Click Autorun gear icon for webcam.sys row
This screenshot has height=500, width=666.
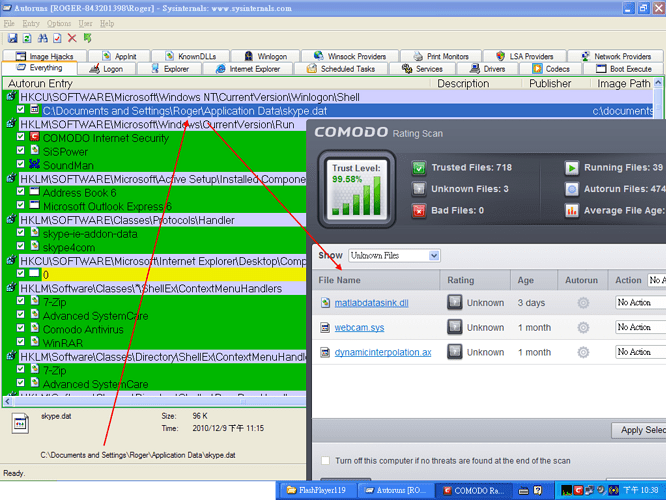[x=583, y=327]
